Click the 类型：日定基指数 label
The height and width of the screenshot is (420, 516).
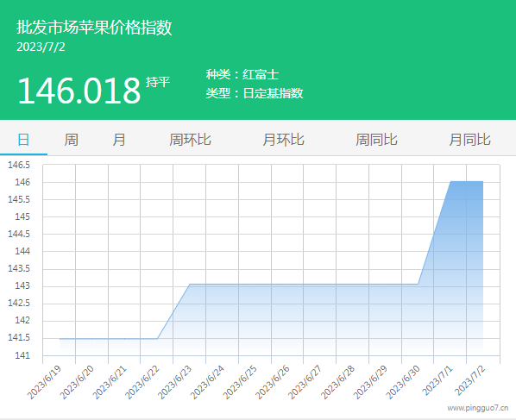click(255, 93)
